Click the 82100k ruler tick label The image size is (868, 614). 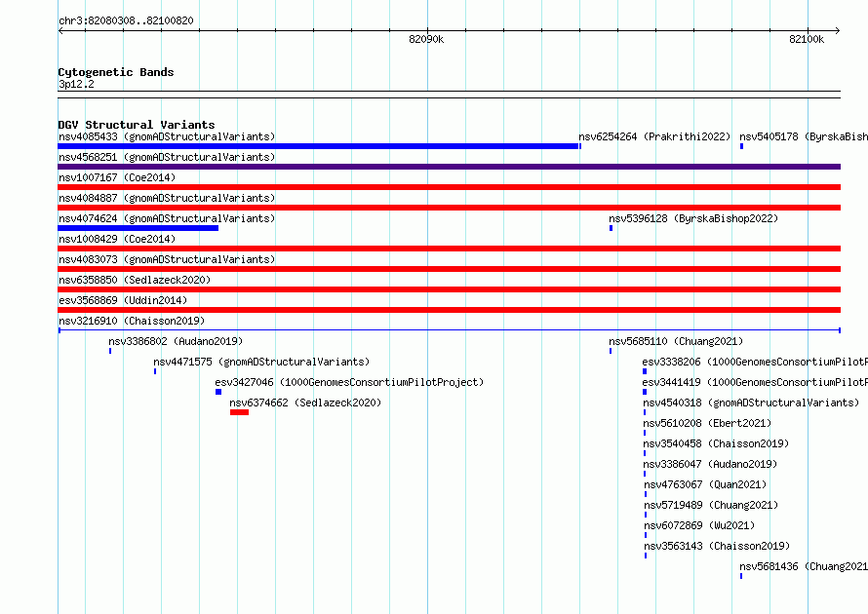(807, 39)
